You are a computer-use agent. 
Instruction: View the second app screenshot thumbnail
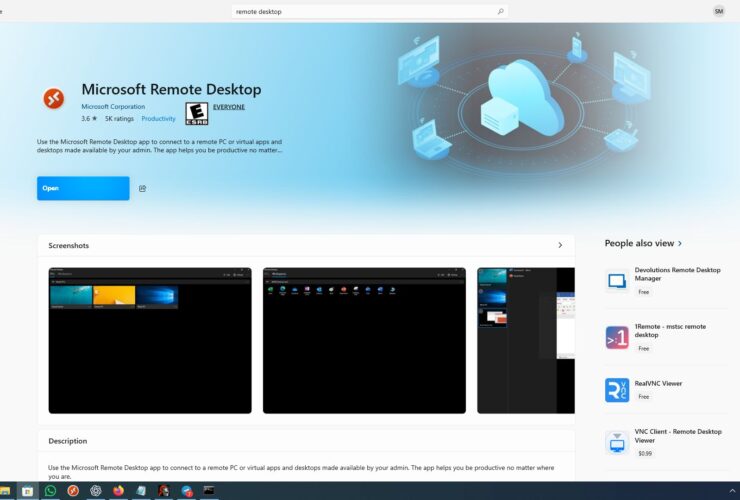coord(364,340)
